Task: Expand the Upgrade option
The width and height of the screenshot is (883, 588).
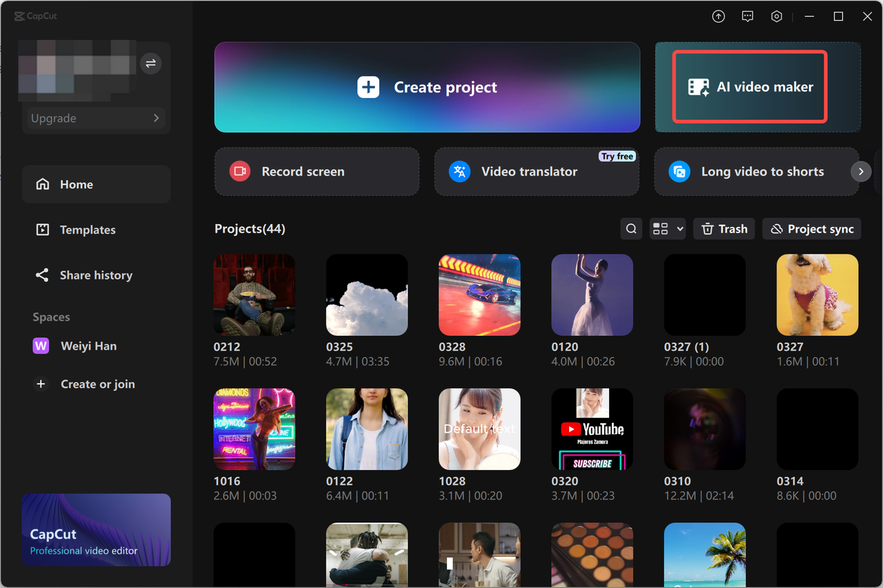Action: point(95,118)
